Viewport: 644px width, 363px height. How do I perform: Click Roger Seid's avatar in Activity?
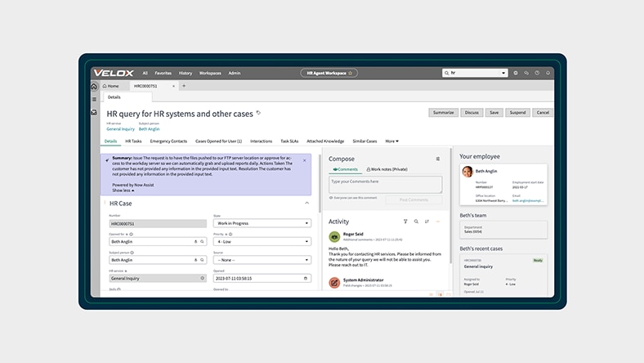point(334,237)
